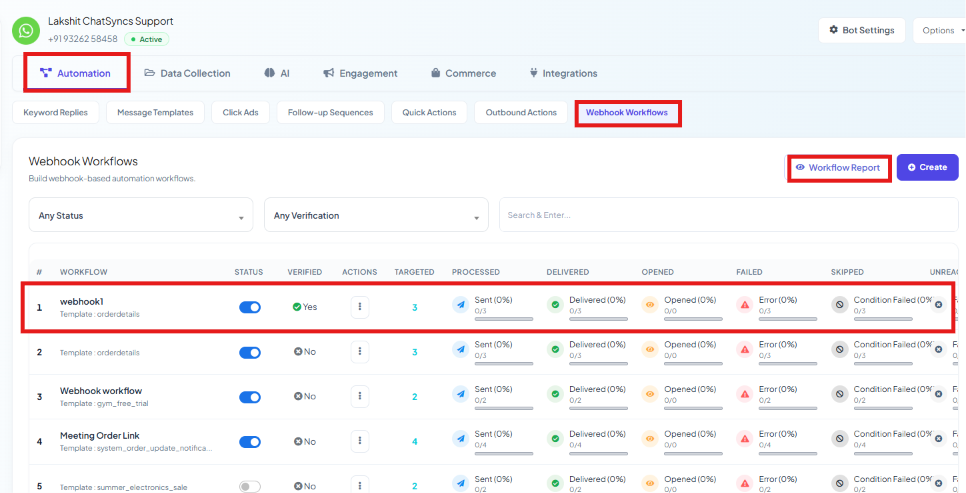Screen dimensions: 966x493
Task: Go to the Engagement tab
Action: (360, 73)
